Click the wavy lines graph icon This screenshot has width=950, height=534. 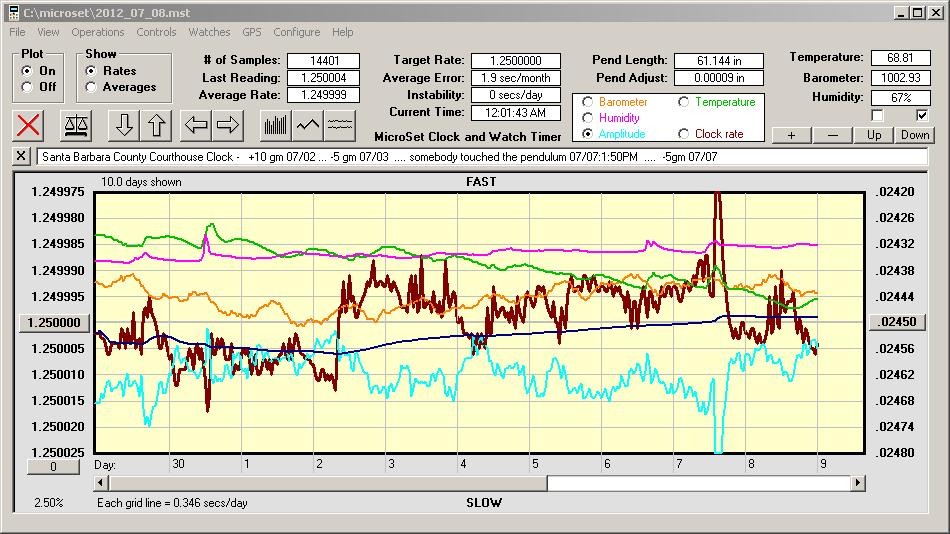(341, 126)
